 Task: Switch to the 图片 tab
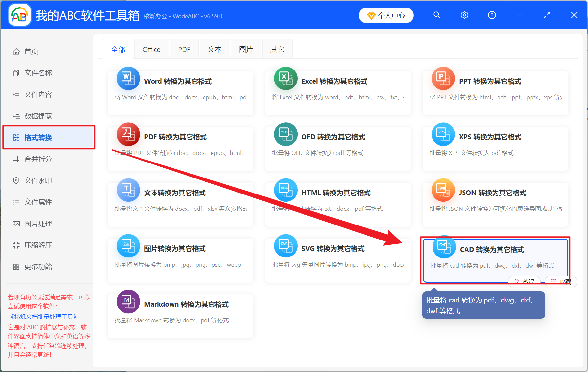[246, 49]
